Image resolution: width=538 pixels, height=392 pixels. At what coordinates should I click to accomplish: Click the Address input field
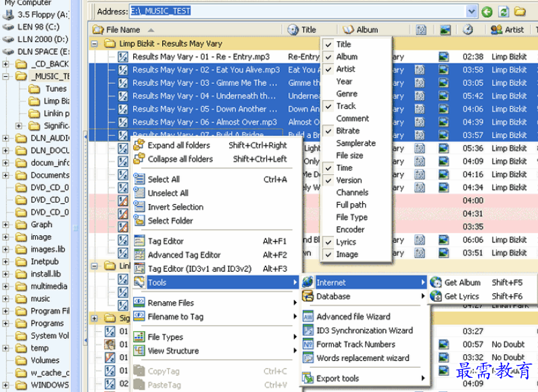(x=297, y=11)
